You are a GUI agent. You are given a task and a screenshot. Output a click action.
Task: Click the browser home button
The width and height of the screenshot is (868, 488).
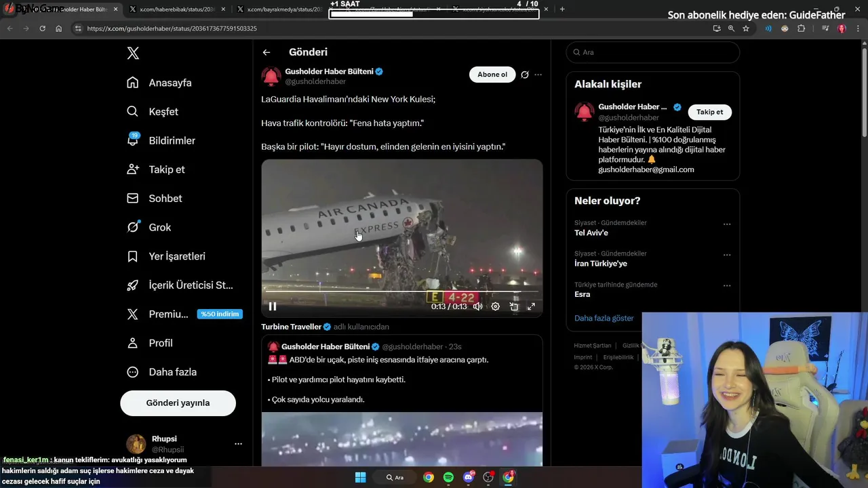[58, 28]
